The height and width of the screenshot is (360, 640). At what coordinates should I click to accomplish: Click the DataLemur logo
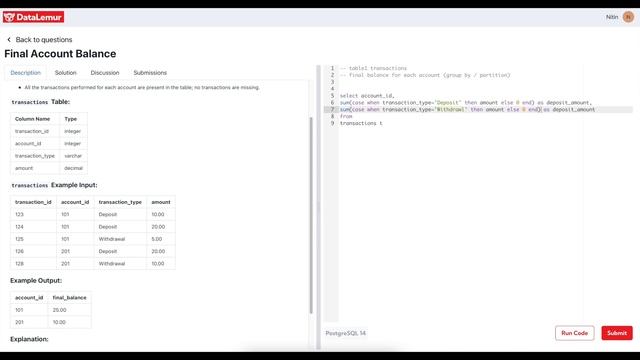(33, 17)
